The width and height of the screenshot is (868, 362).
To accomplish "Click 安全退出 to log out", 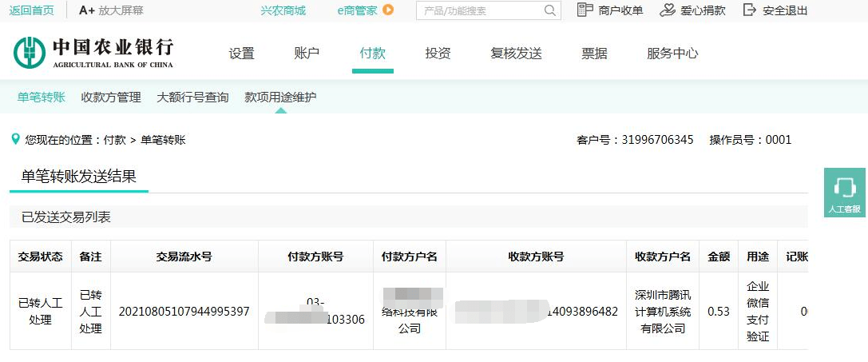I will click(x=785, y=10).
